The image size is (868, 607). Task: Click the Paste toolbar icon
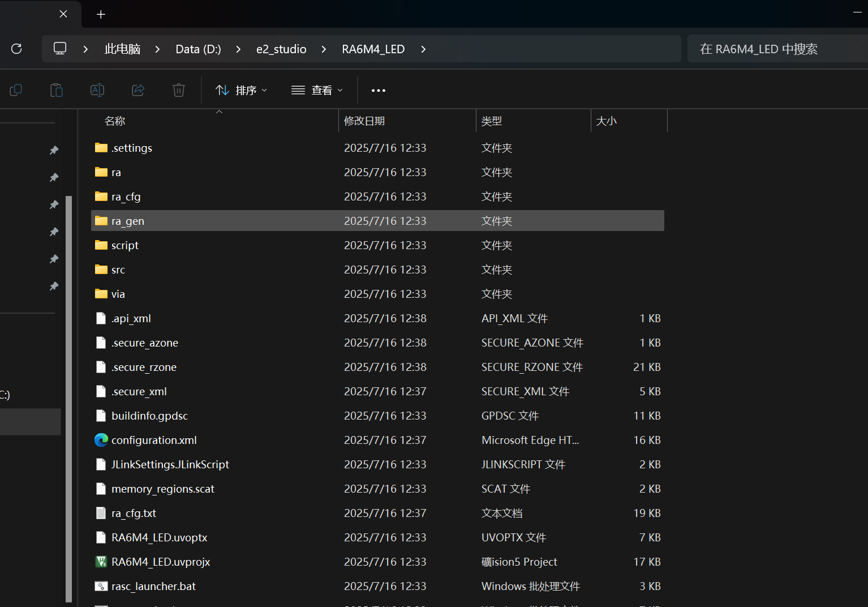point(57,90)
